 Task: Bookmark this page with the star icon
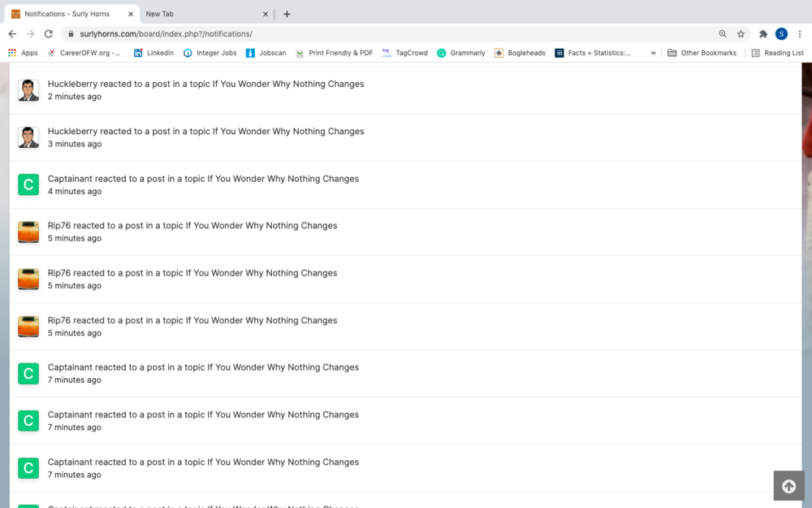tap(741, 34)
